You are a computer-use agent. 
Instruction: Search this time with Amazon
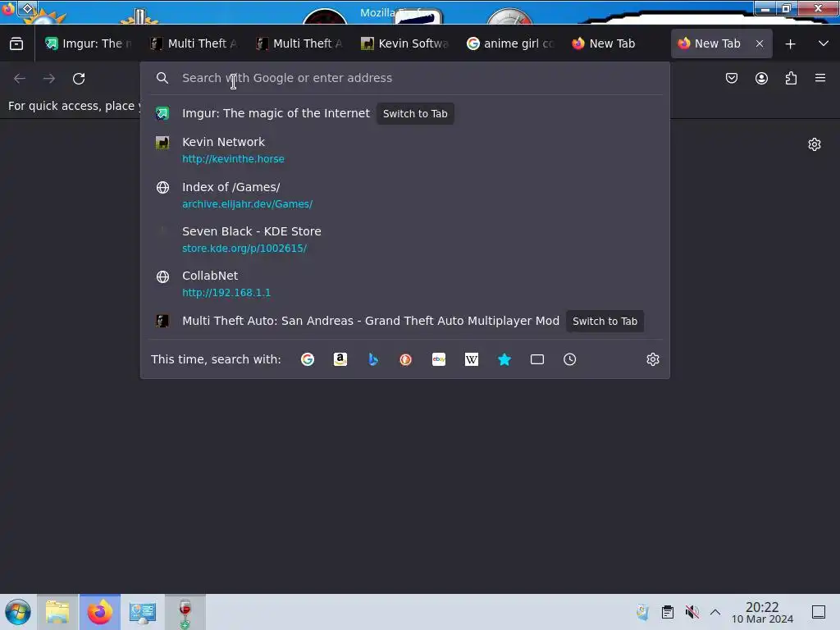(340, 359)
